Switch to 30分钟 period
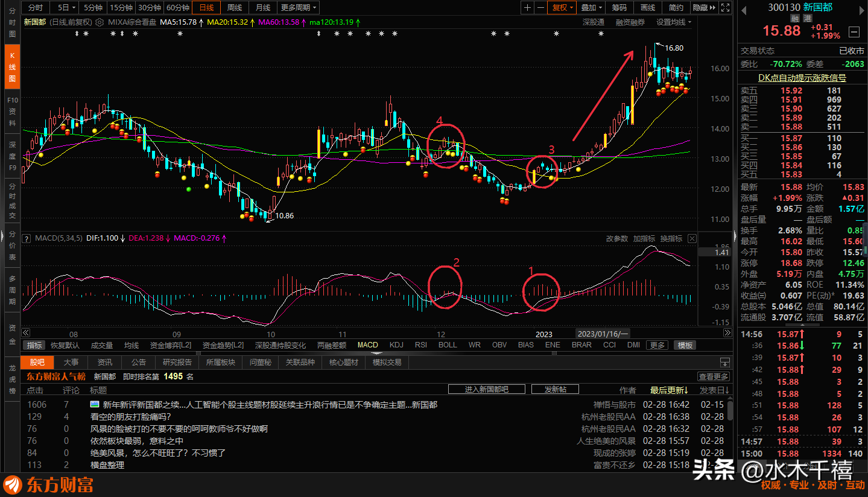The width and height of the screenshot is (868, 497). pos(149,8)
